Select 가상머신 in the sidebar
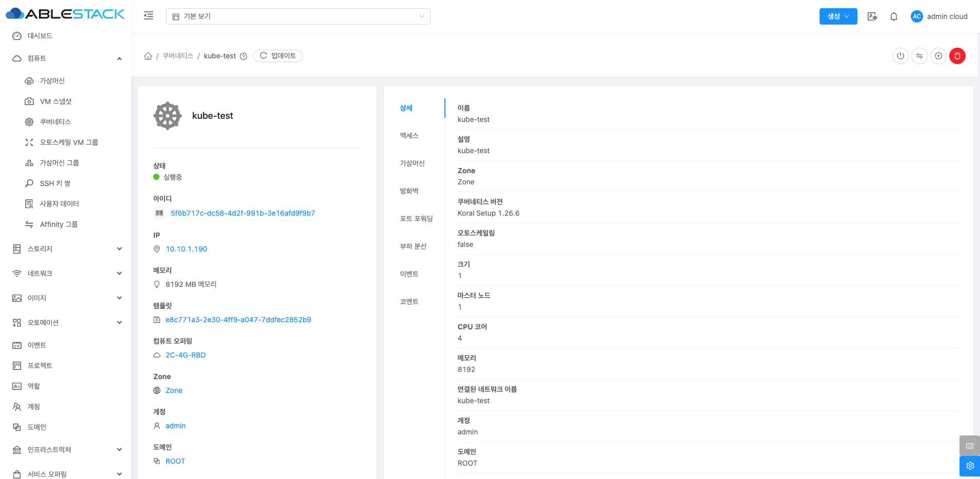The height and width of the screenshot is (479, 980). [x=52, y=81]
